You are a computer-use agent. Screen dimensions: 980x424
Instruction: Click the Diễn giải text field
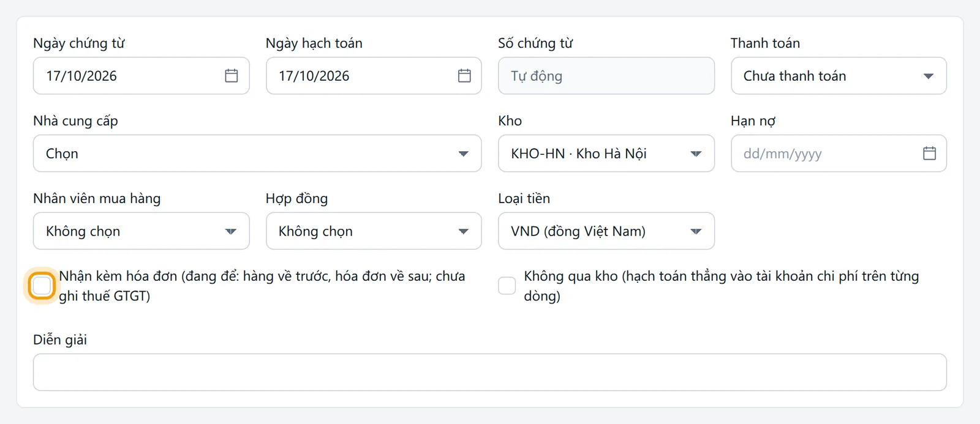click(490, 372)
